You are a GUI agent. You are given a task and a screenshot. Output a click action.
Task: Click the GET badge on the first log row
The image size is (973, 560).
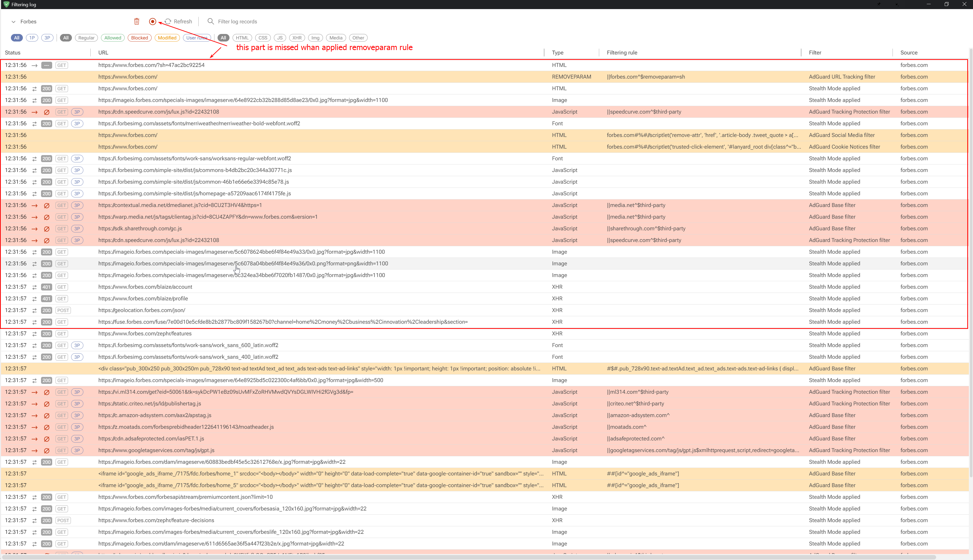coord(61,65)
